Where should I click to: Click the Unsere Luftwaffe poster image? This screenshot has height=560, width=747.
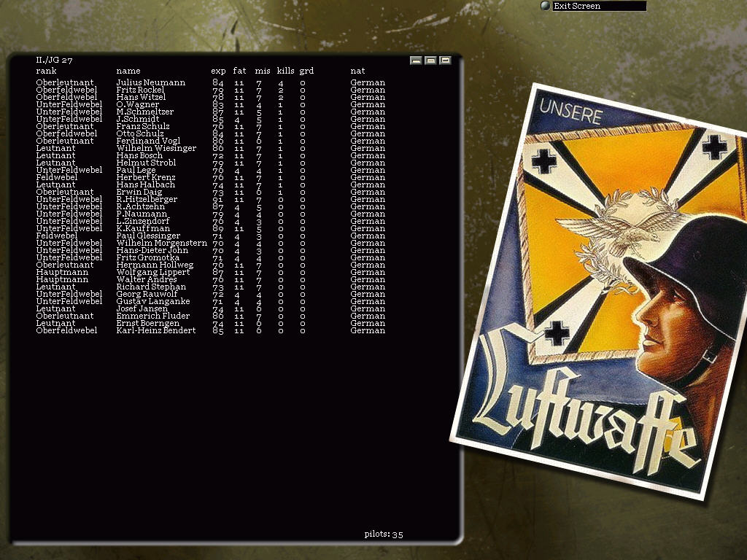[x=601, y=292]
